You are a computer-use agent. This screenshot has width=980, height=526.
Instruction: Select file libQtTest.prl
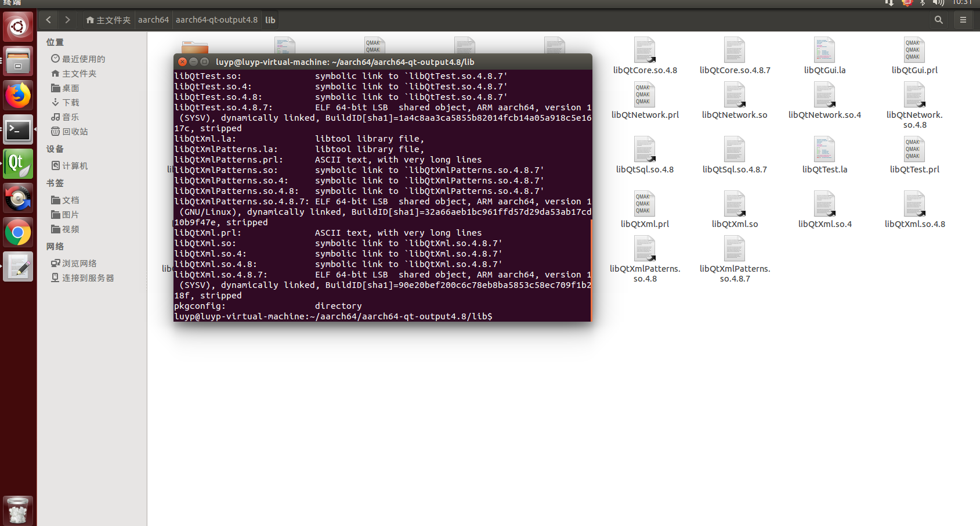[x=914, y=155]
